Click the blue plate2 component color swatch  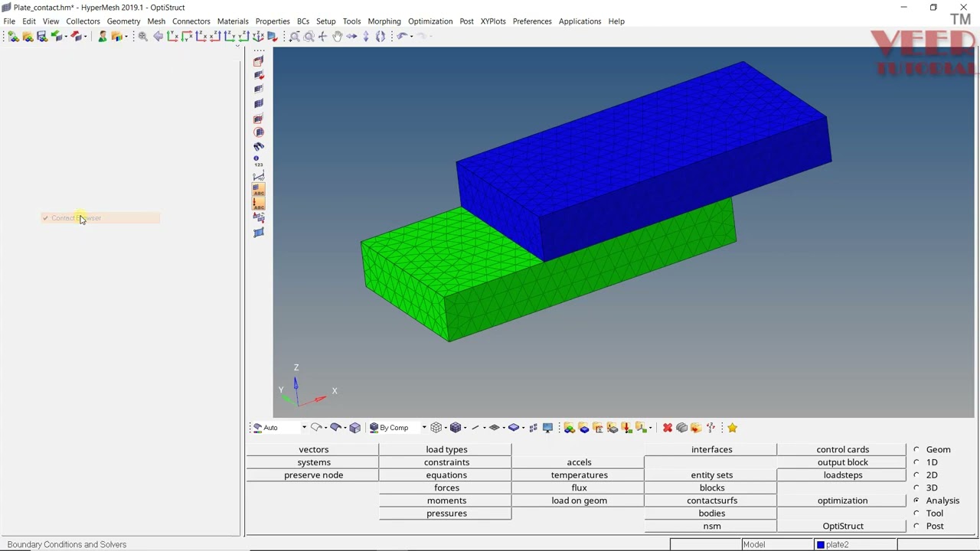821,545
